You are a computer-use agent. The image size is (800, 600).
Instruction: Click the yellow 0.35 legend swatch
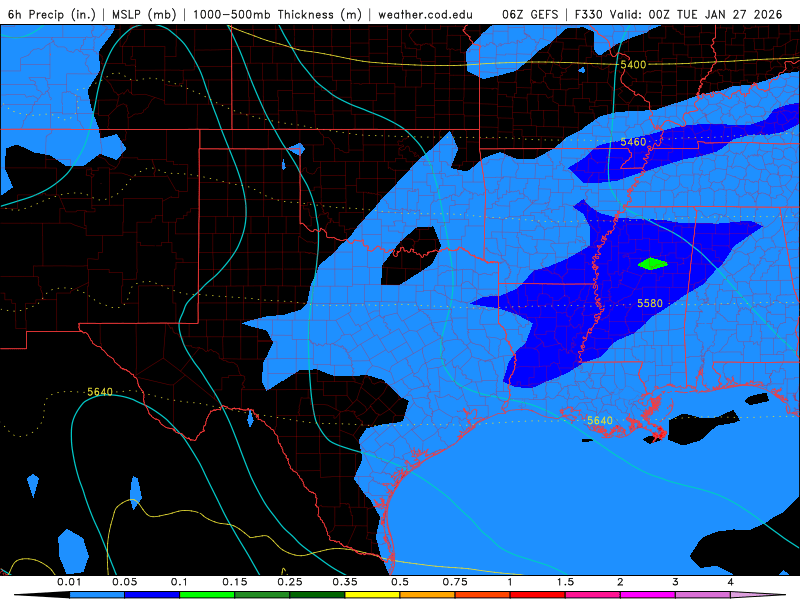(372, 595)
